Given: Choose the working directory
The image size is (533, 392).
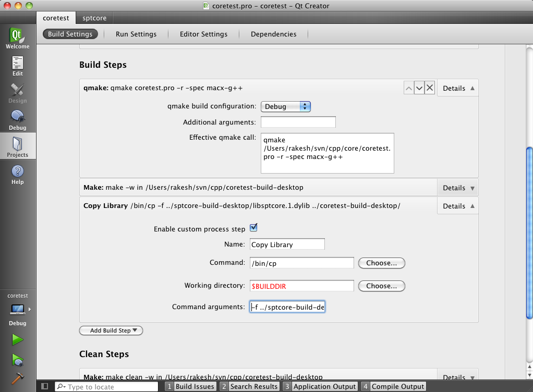Looking at the screenshot, I should click(x=382, y=286).
